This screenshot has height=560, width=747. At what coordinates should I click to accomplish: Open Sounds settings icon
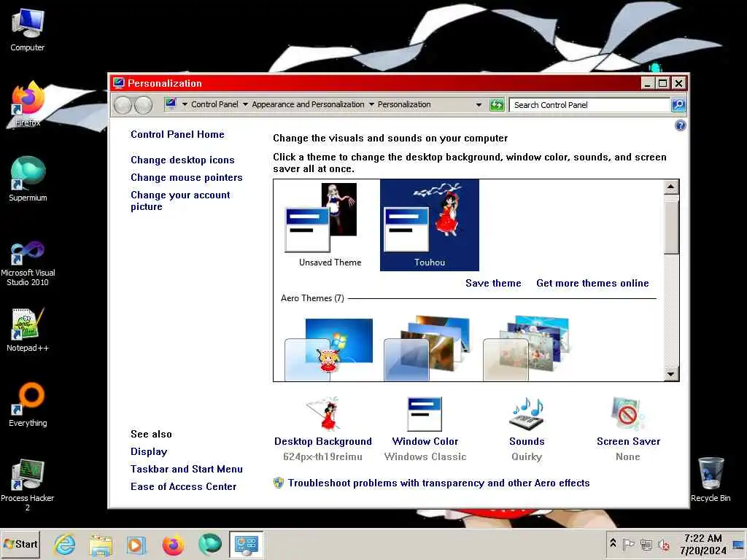(x=527, y=413)
